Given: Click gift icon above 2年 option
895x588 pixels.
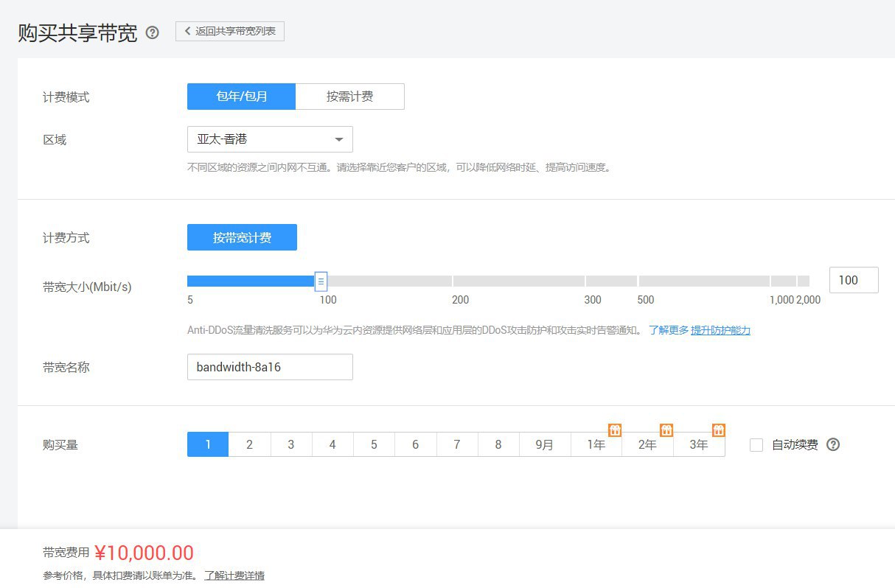Looking at the screenshot, I should [x=666, y=430].
